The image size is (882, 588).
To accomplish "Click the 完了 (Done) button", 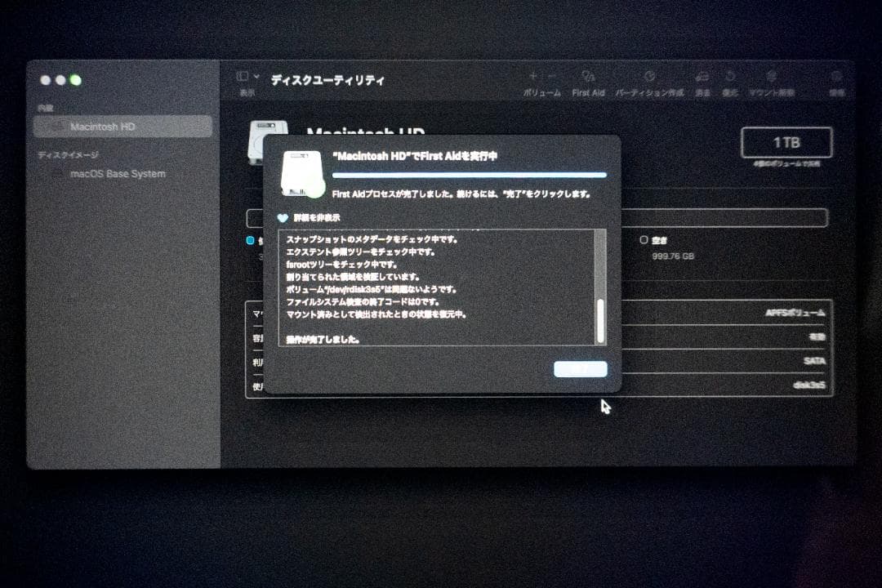I will pyautogui.click(x=581, y=368).
